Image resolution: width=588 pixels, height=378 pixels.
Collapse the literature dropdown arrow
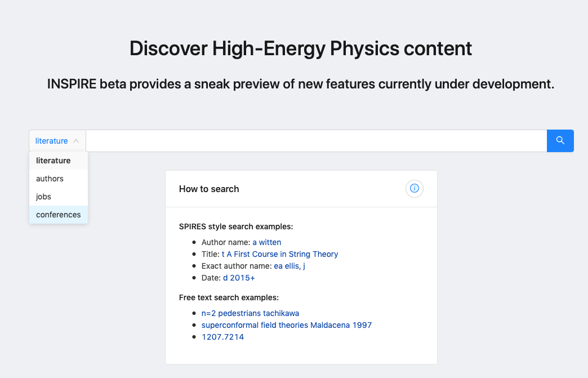click(76, 141)
